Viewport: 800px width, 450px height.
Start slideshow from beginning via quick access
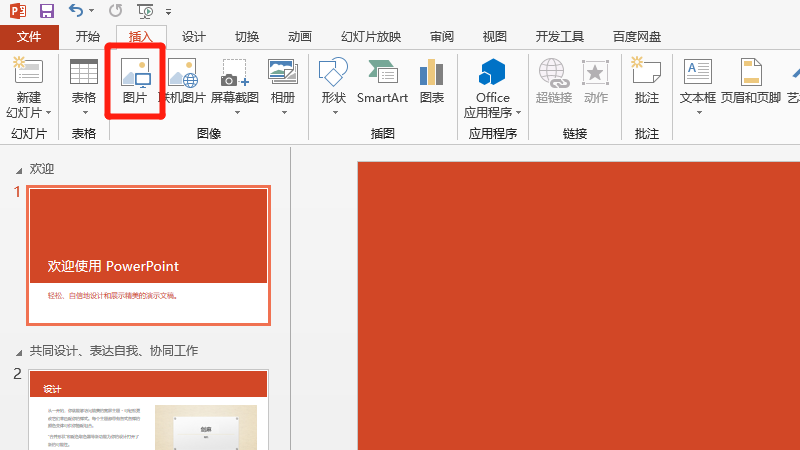[x=145, y=11]
